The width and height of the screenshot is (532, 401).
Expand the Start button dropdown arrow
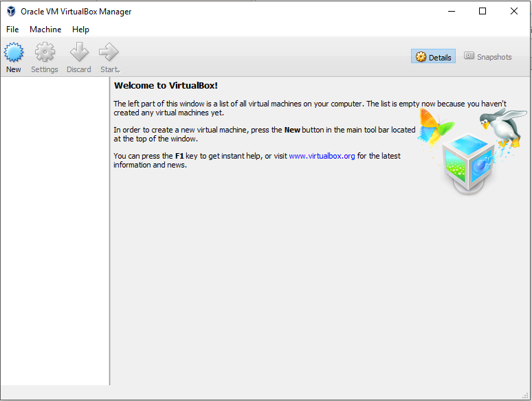pyautogui.click(x=120, y=71)
